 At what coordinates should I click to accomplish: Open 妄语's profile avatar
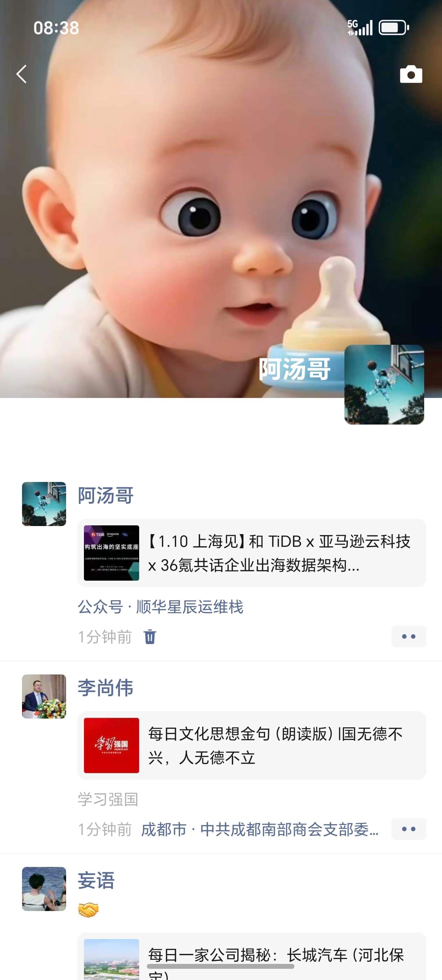(44, 889)
